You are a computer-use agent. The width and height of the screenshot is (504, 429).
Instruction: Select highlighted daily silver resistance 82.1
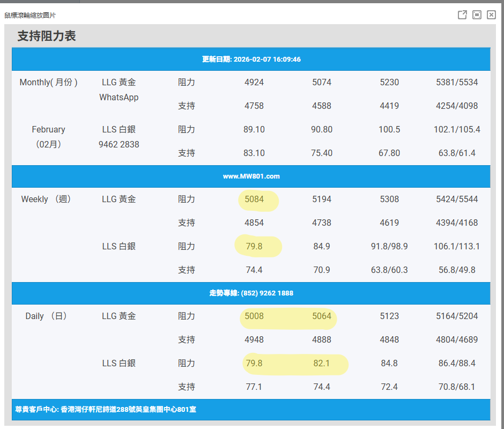[322, 364]
